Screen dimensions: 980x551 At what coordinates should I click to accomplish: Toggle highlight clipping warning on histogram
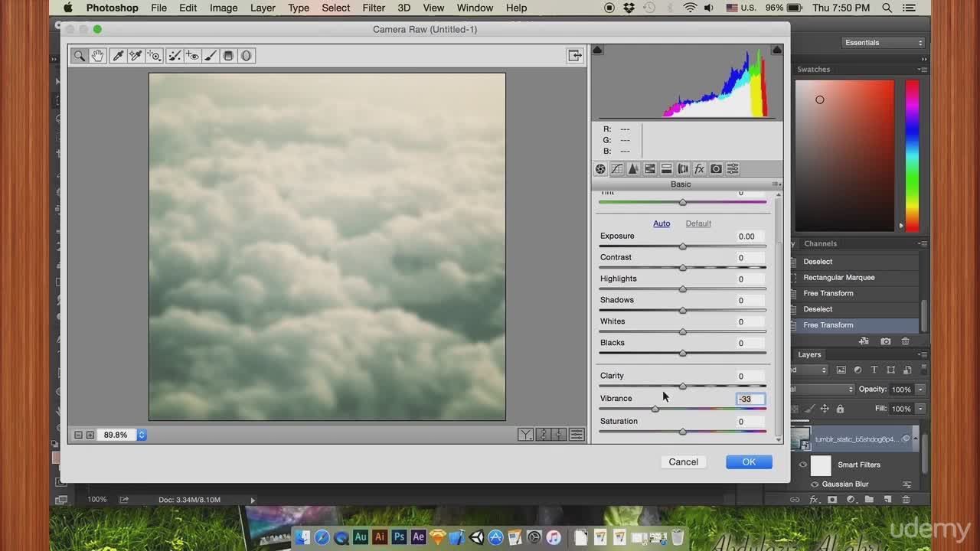point(776,50)
